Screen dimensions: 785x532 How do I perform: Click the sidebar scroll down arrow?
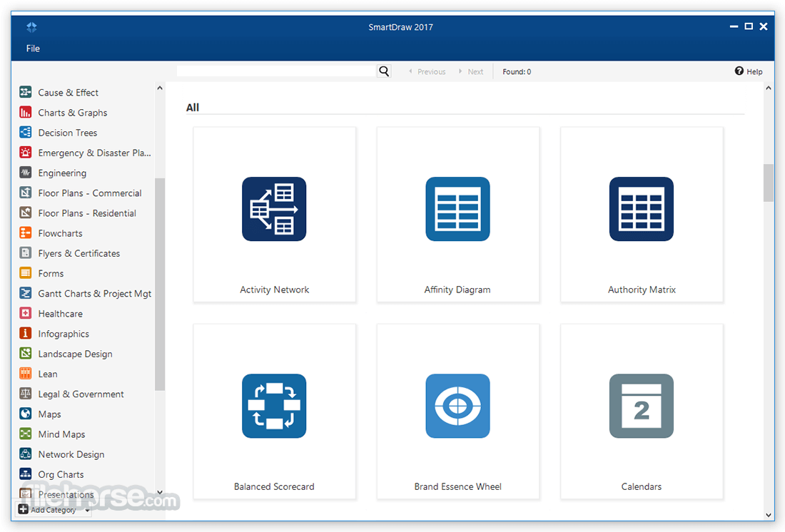tap(160, 493)
